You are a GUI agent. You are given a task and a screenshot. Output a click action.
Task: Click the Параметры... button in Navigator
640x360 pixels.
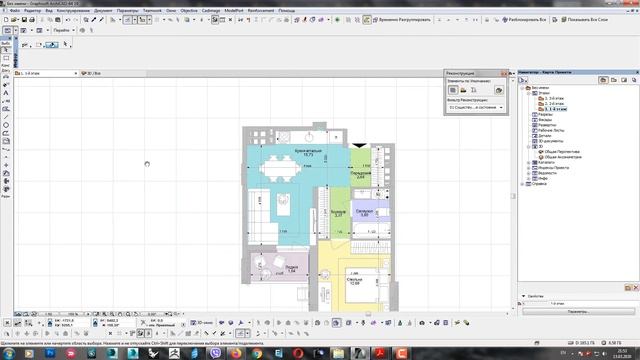pos(578,312)
